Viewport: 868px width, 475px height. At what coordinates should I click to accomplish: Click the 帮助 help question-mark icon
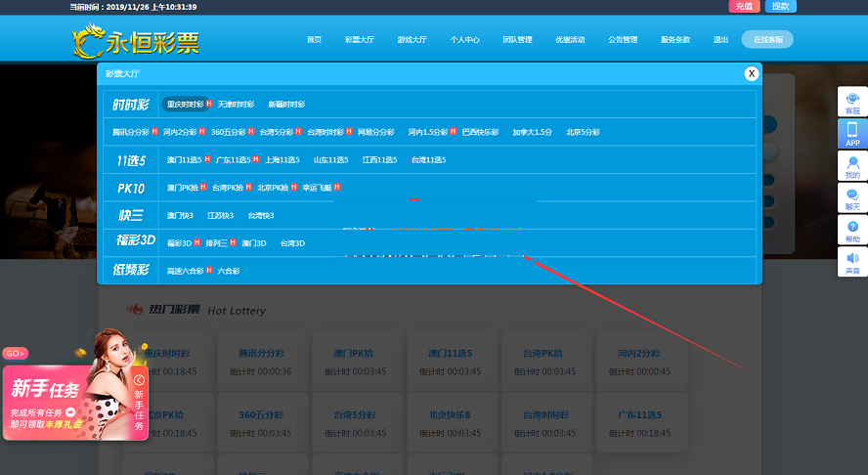coord(852,231)
